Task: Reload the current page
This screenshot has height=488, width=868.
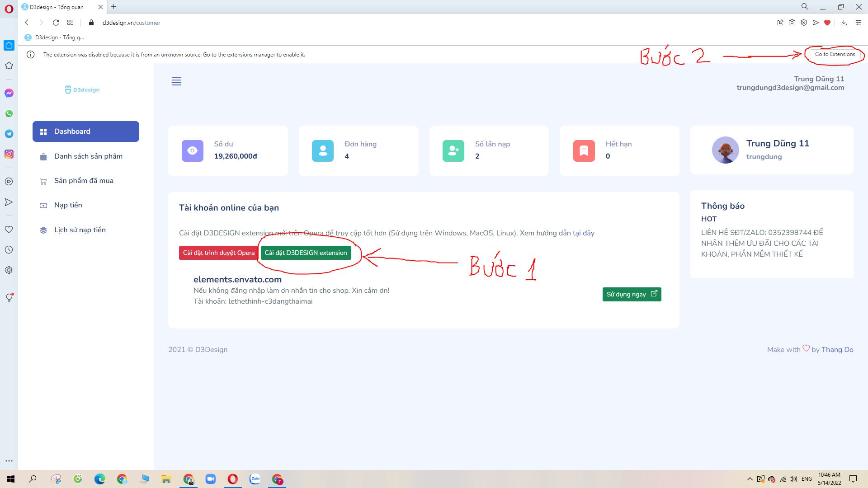Action: pyautogui.click(x=56, y=23)
